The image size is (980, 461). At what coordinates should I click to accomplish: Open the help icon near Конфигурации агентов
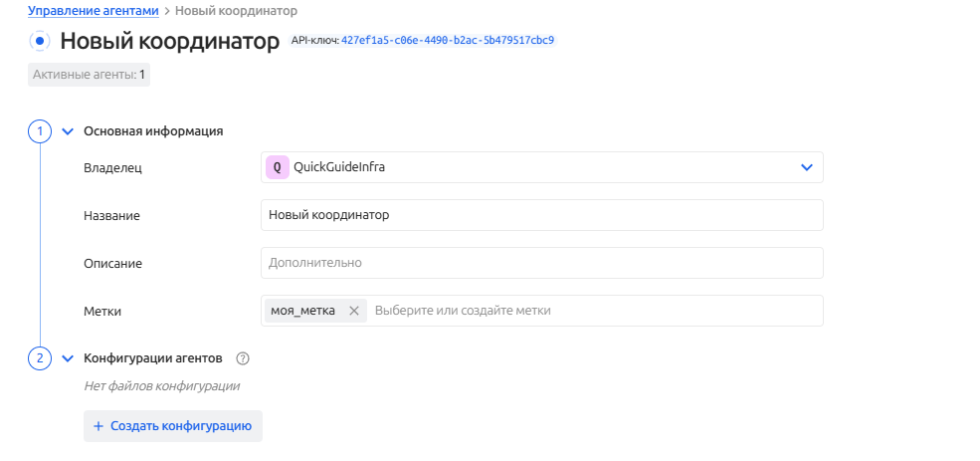tap(243, 358)
